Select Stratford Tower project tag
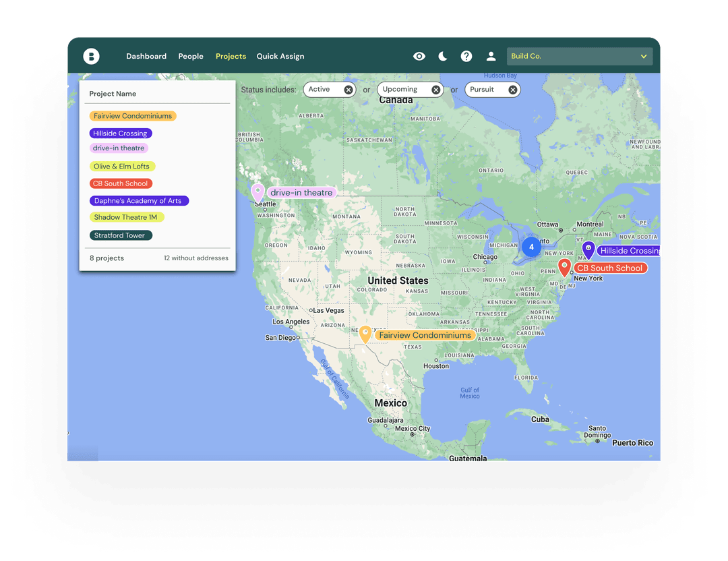Screen dimensions: 728x561 pyautogui.click(x=120, y=235)
